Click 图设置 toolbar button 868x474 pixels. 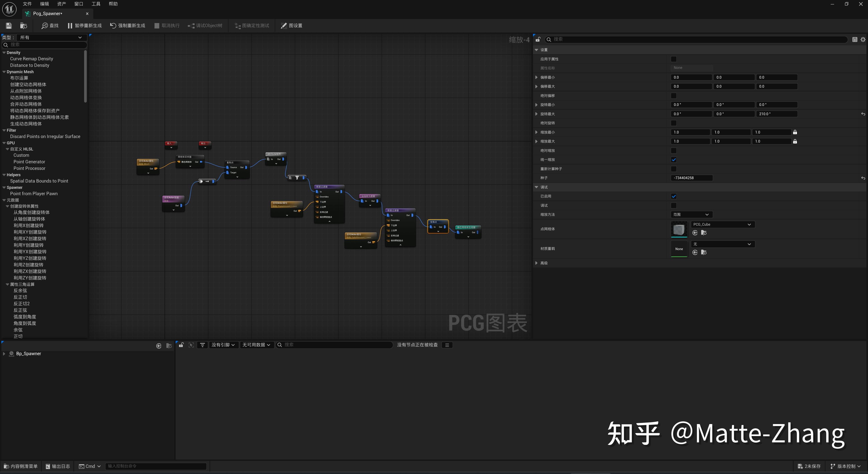point(291,26)
